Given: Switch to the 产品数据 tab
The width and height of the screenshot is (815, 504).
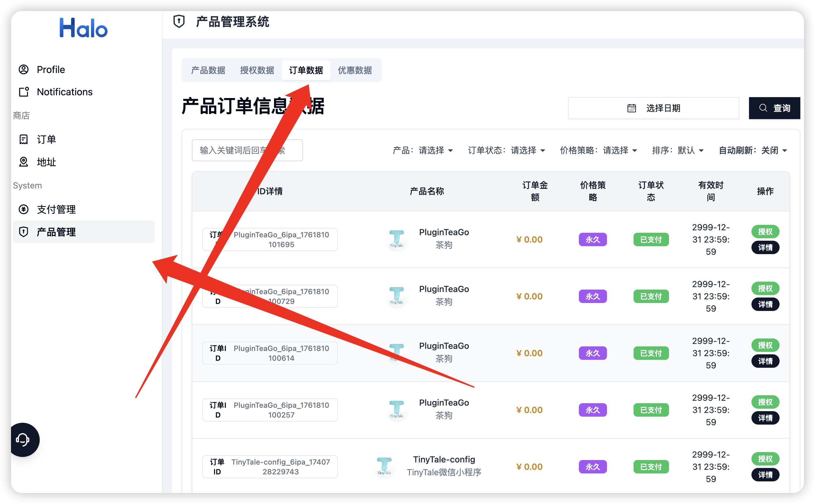Looking at the screenshot, I should tap(208, 70).
